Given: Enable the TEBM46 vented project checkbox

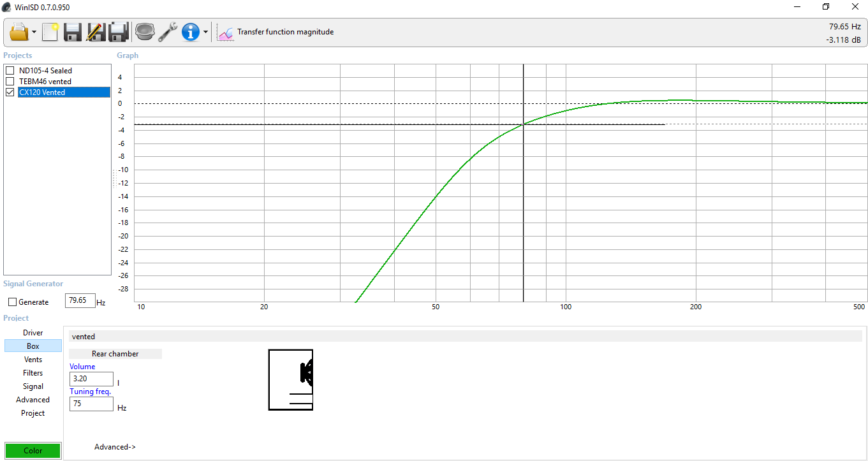Looking at the screenshot, I should [10, 81].
